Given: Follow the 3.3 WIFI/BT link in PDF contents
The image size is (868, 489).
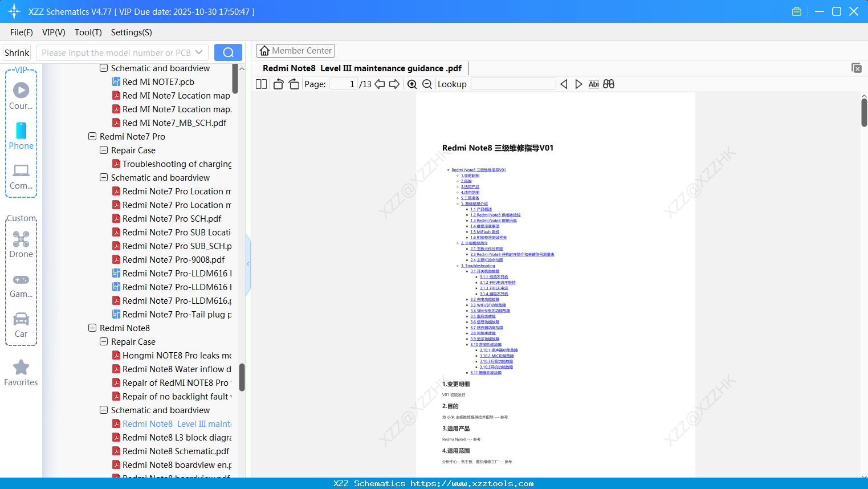Looking at the screenshot, I should (x=488, y=305).
